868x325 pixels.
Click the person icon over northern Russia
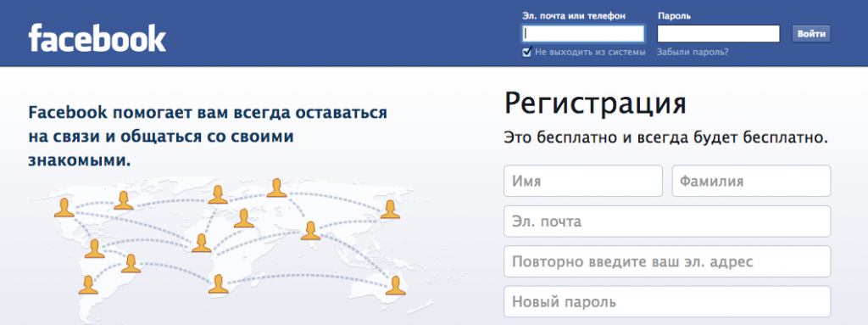point(277,188)
